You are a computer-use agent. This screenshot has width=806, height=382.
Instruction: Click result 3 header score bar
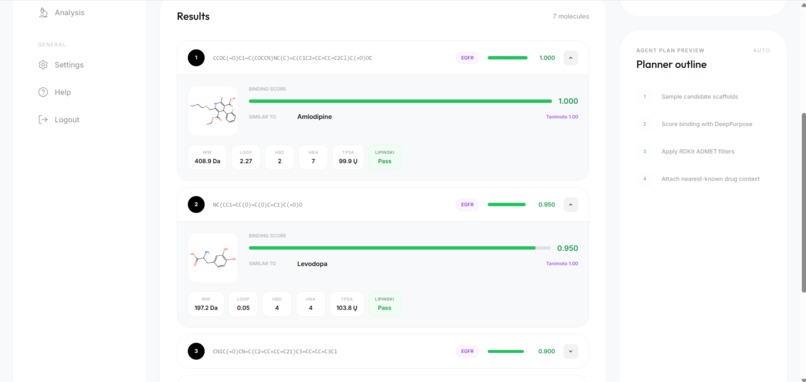click(x=507, y=351)
